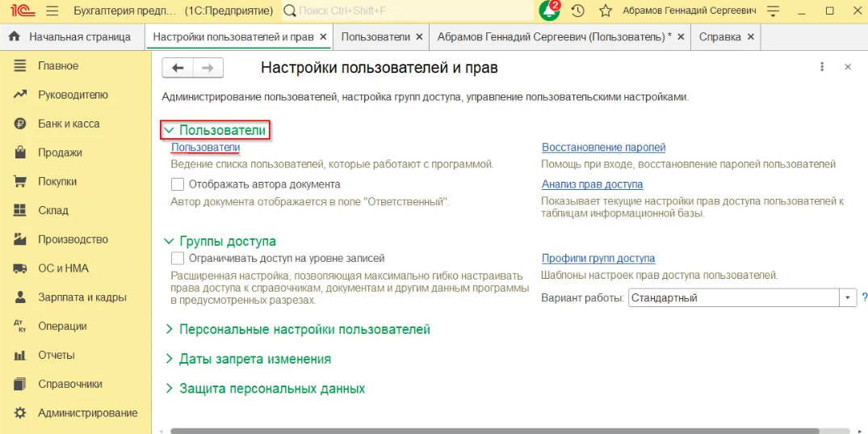Click the Профили групп доступа link
868x434 pixels.
coord(598,259)
